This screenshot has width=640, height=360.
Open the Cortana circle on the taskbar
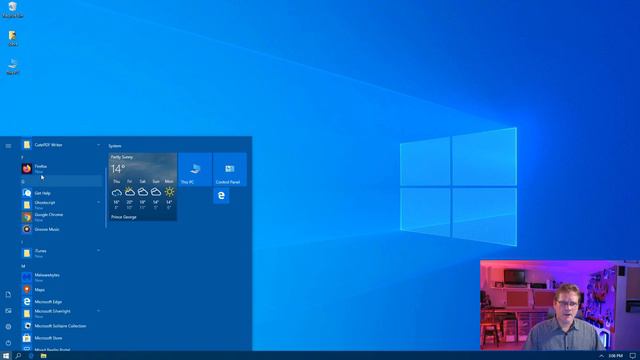[x=31, y=356]
